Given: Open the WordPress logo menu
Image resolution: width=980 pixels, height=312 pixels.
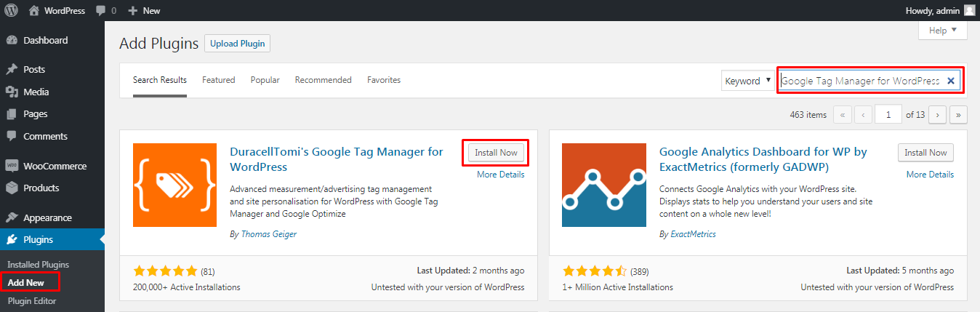Looking at the screenshot, I should click(11, 10).
